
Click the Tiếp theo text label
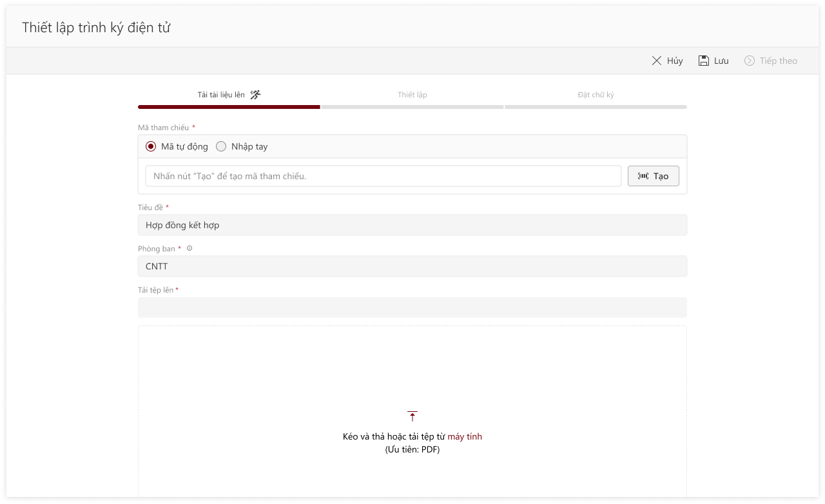point(778,61)
